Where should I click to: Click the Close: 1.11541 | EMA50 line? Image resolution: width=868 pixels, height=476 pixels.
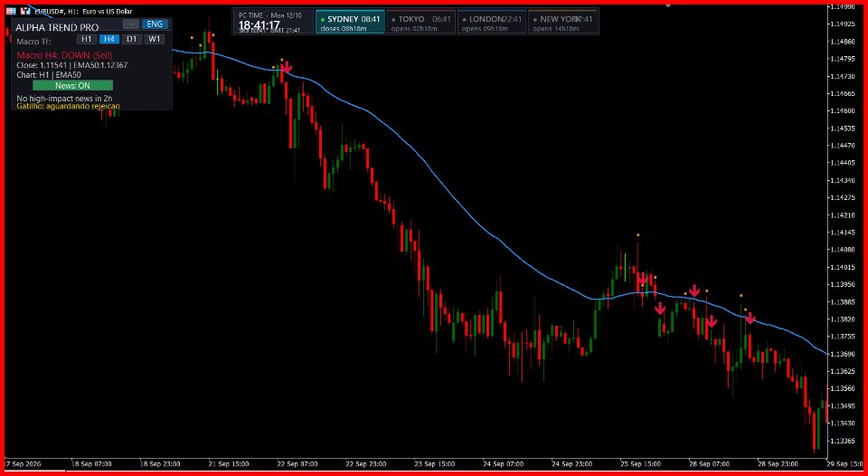(72, 65)
